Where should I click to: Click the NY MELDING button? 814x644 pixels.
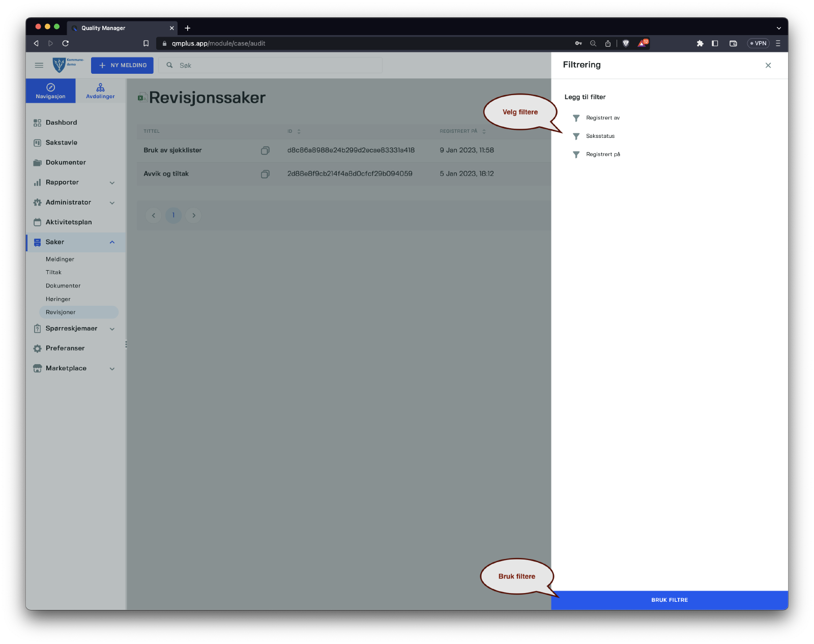coord(122,65)
